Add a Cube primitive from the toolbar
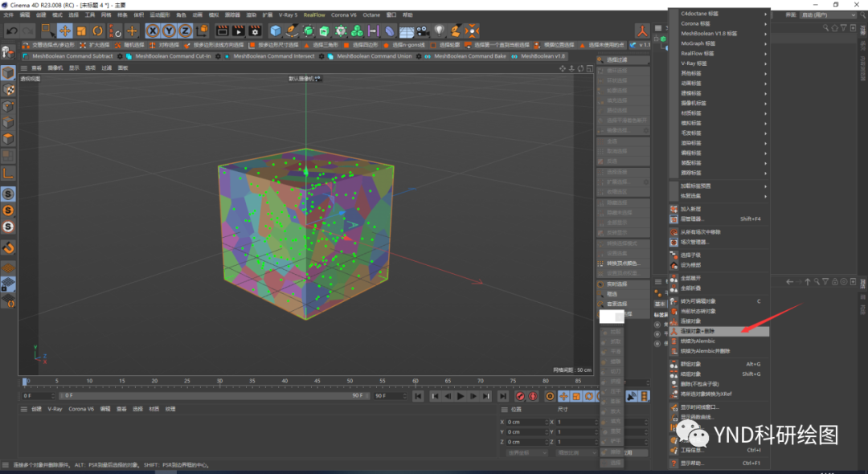This screenshot has height=474, width=868. point(275,31)
